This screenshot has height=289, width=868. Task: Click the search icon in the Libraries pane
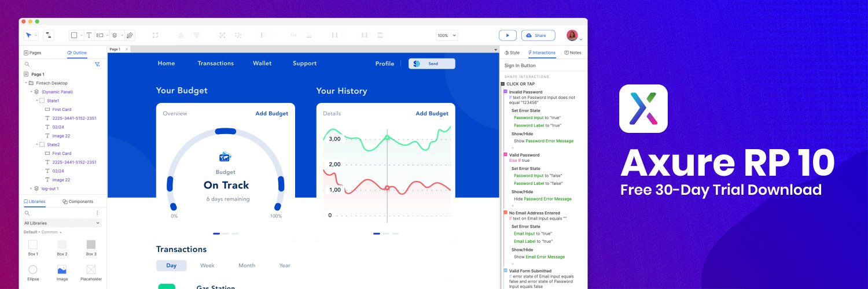27,213
